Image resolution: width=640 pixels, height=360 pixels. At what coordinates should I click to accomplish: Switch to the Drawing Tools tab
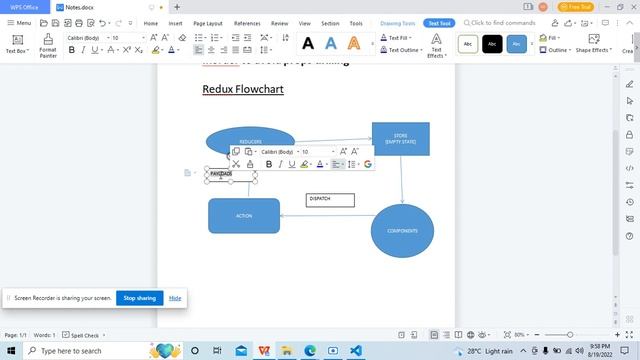pos(397,23)
